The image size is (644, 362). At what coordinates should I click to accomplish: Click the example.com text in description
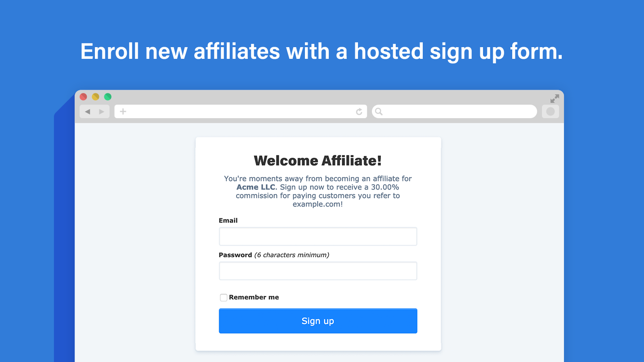click(x=317, y=204)
